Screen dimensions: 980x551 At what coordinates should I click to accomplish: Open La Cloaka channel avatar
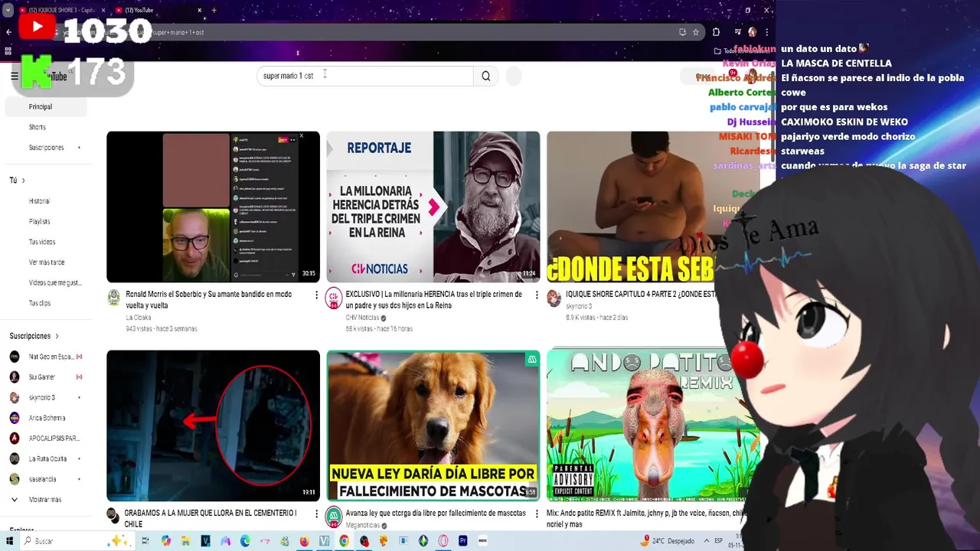click(x=113, y=298)
